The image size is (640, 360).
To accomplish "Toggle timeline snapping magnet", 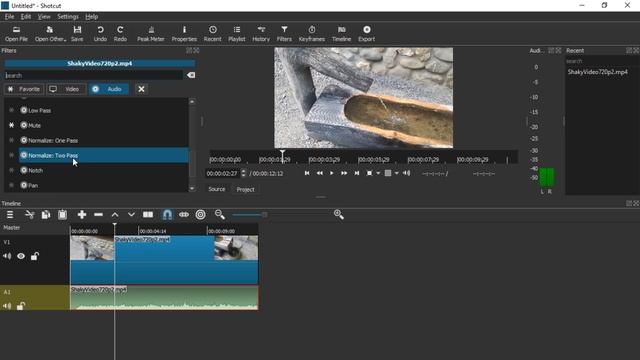I will [167, 215].
